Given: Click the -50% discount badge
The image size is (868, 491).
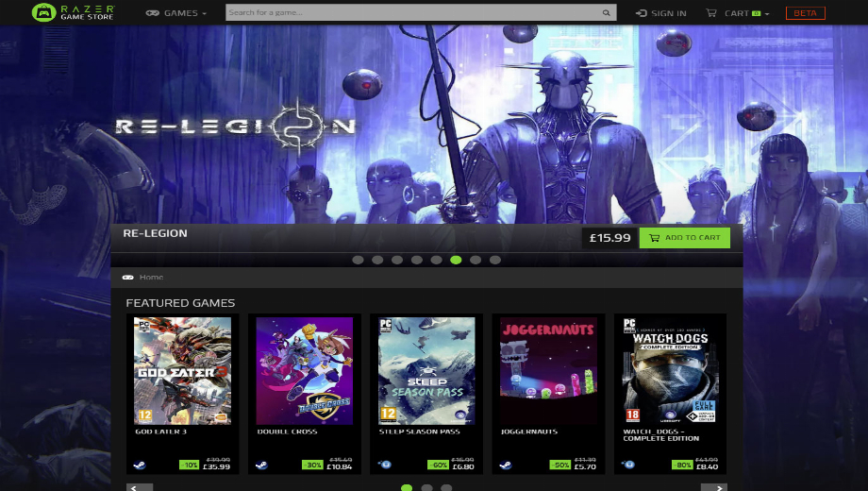Looking at the screenshot, I should pyautogui.click(x=560, y=465).
